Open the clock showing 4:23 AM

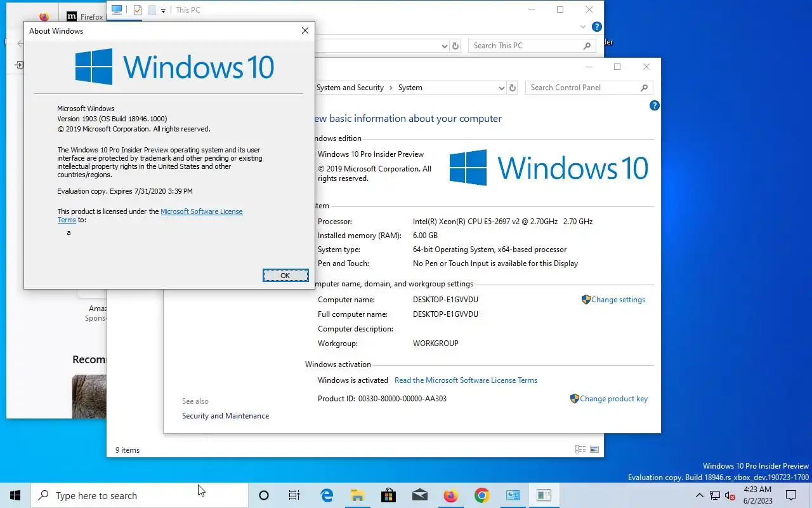pos(757,495)
